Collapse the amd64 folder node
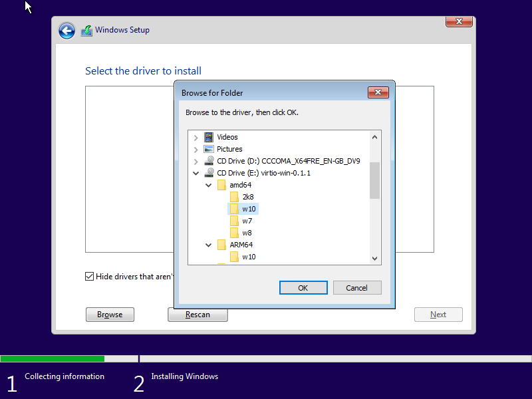This screenshot has height=399, width=532. click(x=208, y=185)
